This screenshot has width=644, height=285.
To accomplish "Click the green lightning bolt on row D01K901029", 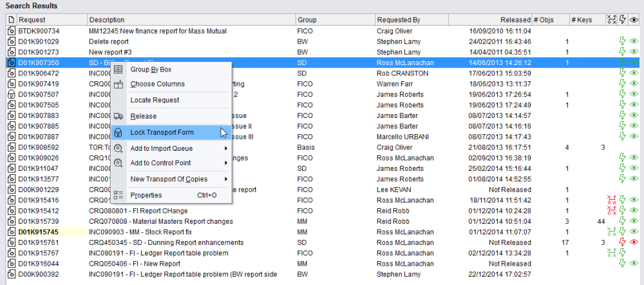I will click(623, 41).
